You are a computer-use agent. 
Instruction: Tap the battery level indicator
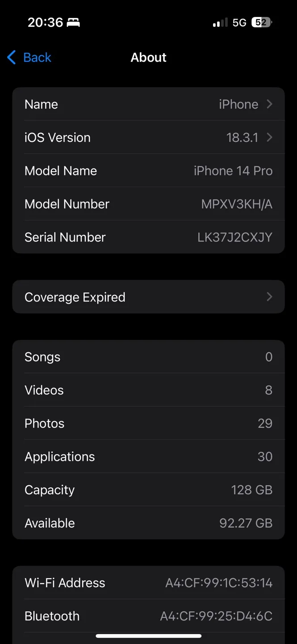(262, 22)
